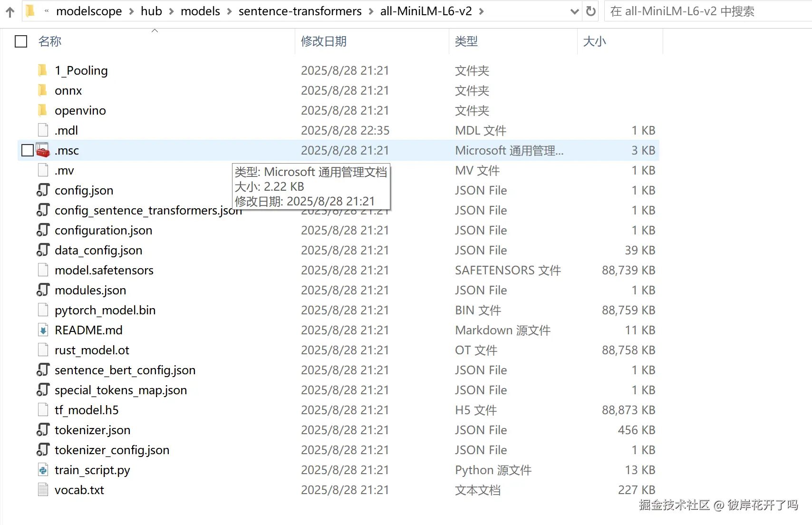Select the model.safetensors file row
The height and width of the screenshot is (525, 812).
pyautogui.click(x=338, y=270)
